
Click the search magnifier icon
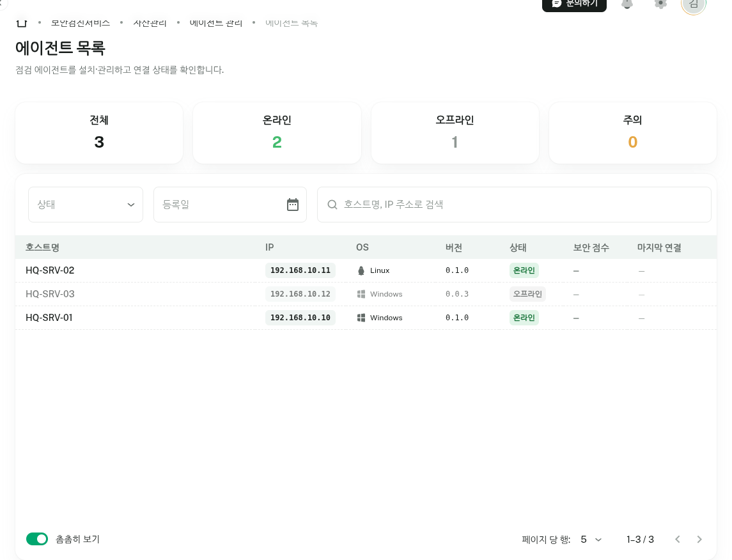(332, 205)
